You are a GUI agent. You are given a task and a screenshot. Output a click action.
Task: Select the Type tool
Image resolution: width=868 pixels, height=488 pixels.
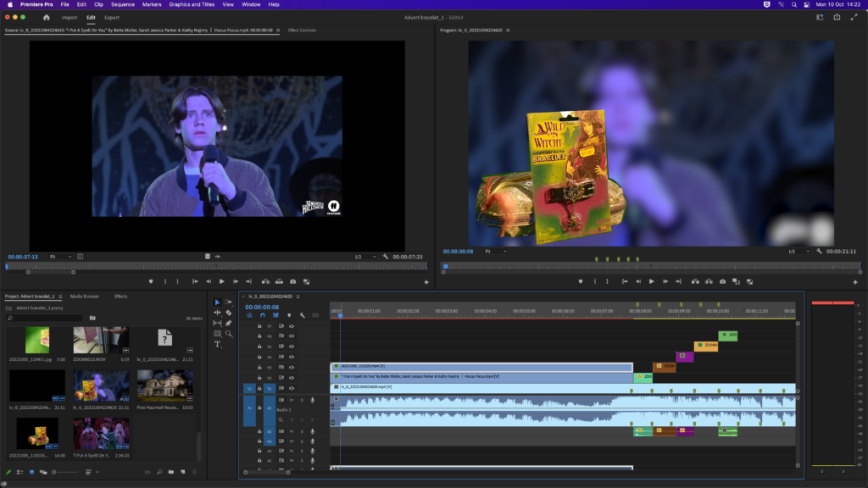[218, 344]
